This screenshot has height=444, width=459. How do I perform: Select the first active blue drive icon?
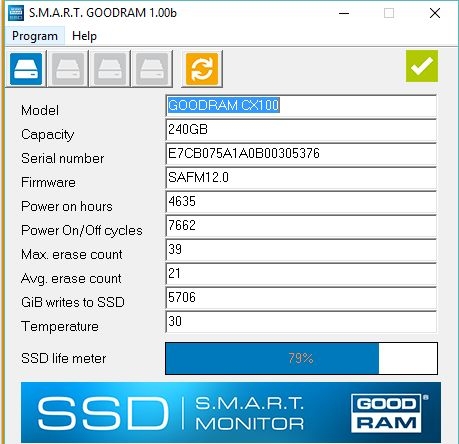click(26, 69)
